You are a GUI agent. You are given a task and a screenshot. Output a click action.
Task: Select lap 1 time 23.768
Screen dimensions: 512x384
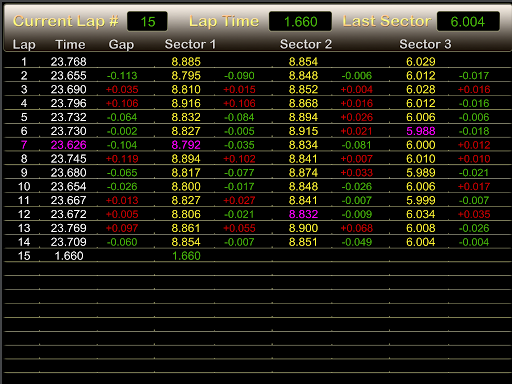pos(68,62)
